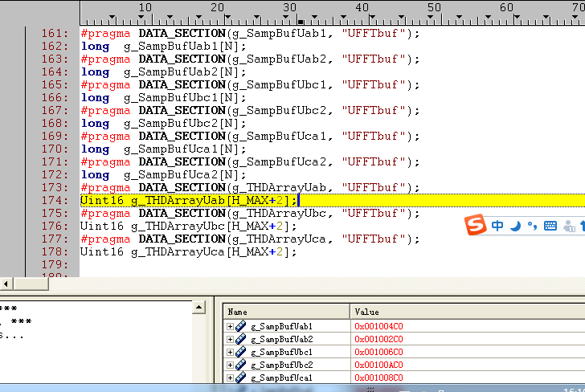Viewport: 585px width, 392px height.
Task: Select the g_SampBufUab1 watch name
Action: (x=282, y=326)
